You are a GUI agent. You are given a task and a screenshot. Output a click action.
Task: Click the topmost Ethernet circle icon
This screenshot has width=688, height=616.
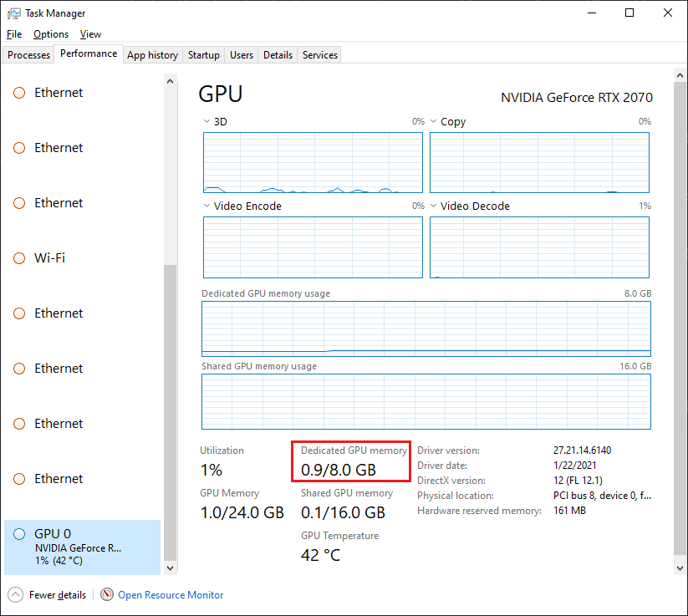(19, 93)
